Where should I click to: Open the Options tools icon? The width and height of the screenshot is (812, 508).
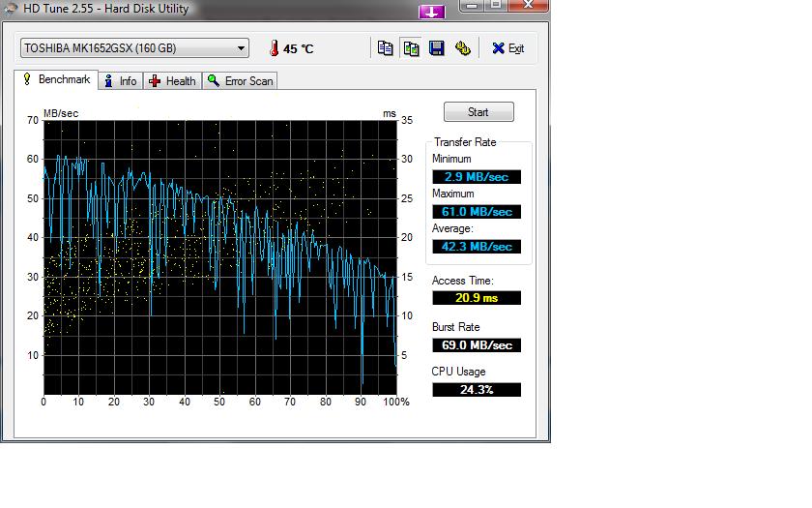click(x=462, y=48)
